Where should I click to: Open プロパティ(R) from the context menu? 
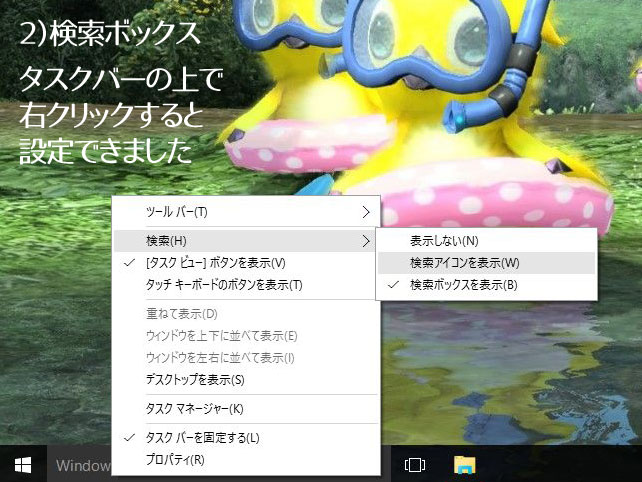click(x=246, y=459)
